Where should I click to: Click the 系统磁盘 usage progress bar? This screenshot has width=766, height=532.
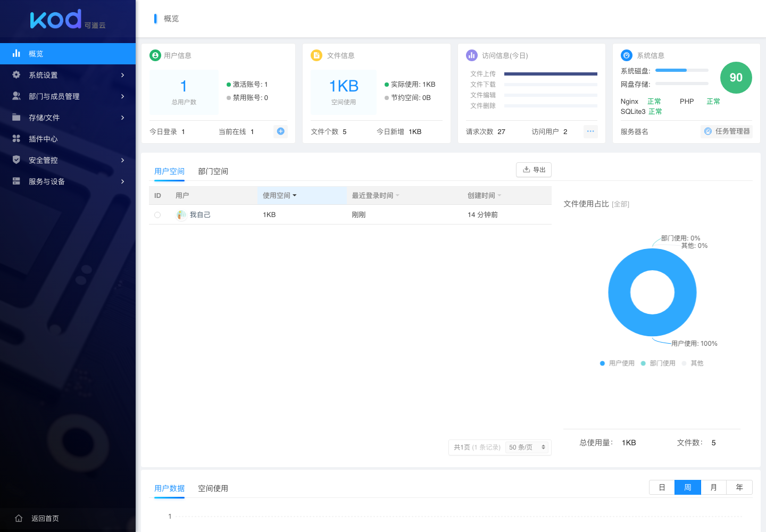682,70
